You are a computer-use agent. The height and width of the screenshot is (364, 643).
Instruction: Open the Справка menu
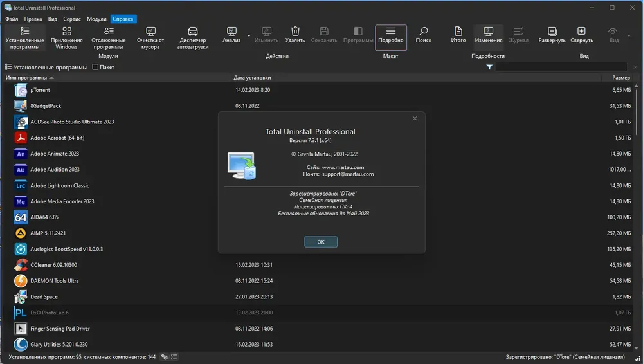(123, 19)
